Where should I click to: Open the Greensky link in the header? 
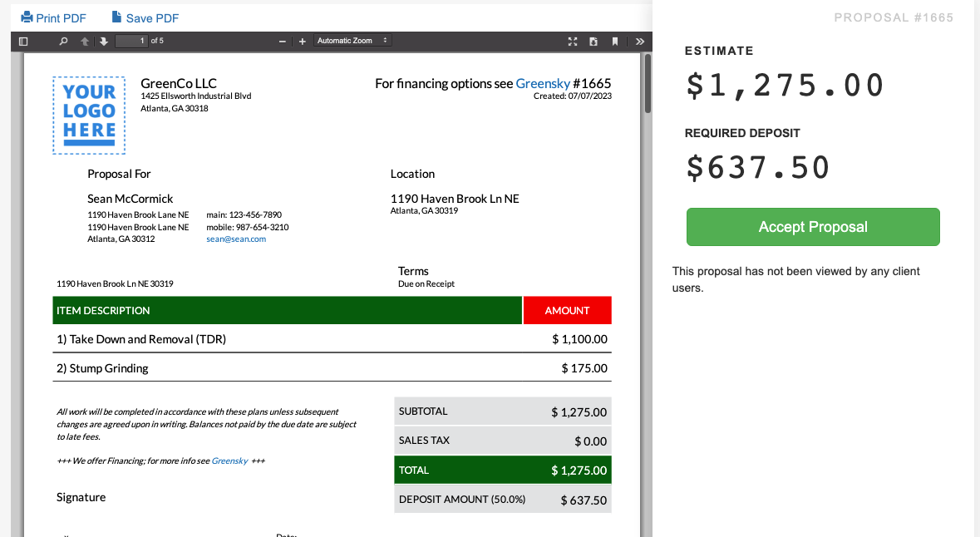pos(543,83)
